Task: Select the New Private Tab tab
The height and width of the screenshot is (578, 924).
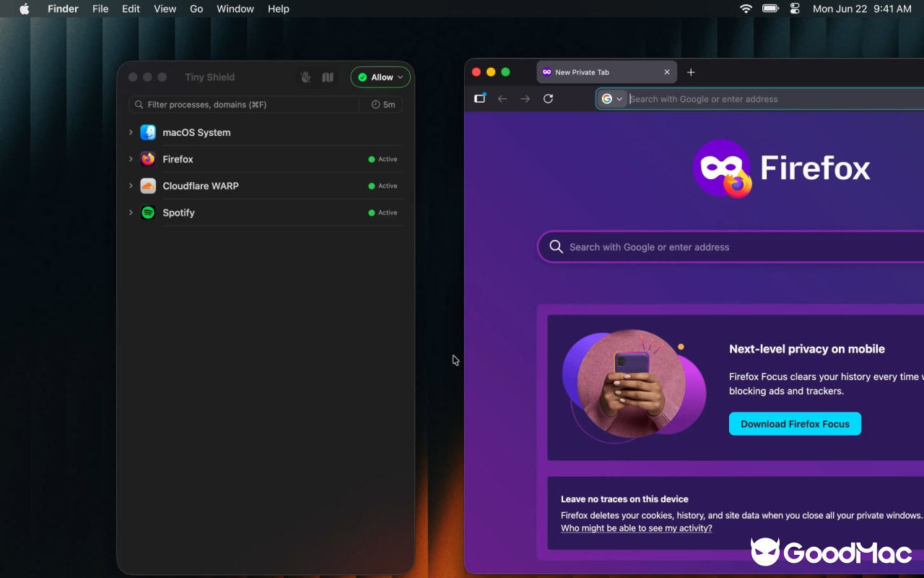Action: click(x=606, y=72)
